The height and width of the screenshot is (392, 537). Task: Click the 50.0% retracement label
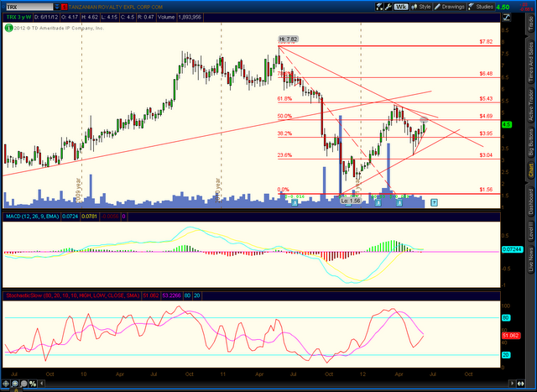click(284, 116)
